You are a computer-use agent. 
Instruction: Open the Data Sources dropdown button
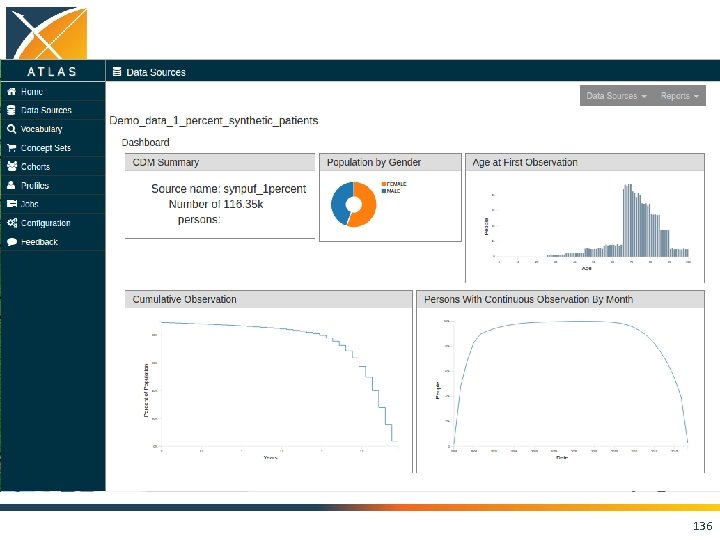[x=617, y=96]
